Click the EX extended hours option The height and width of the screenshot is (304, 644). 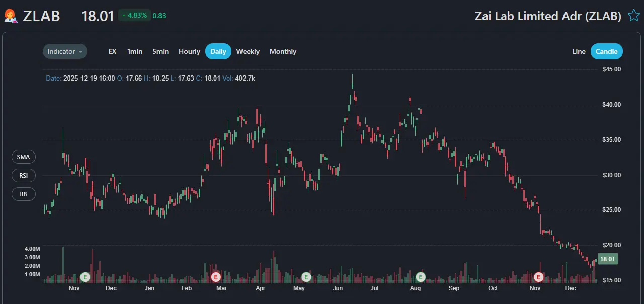112,51
